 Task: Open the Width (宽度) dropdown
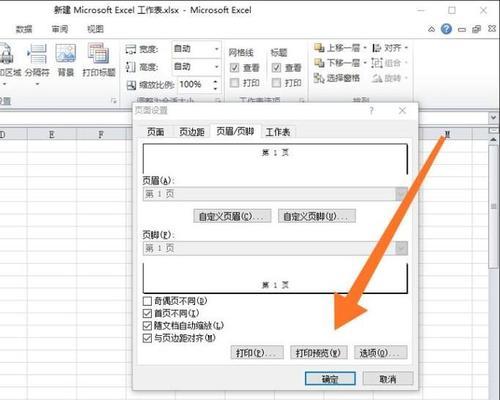point(216,49)
